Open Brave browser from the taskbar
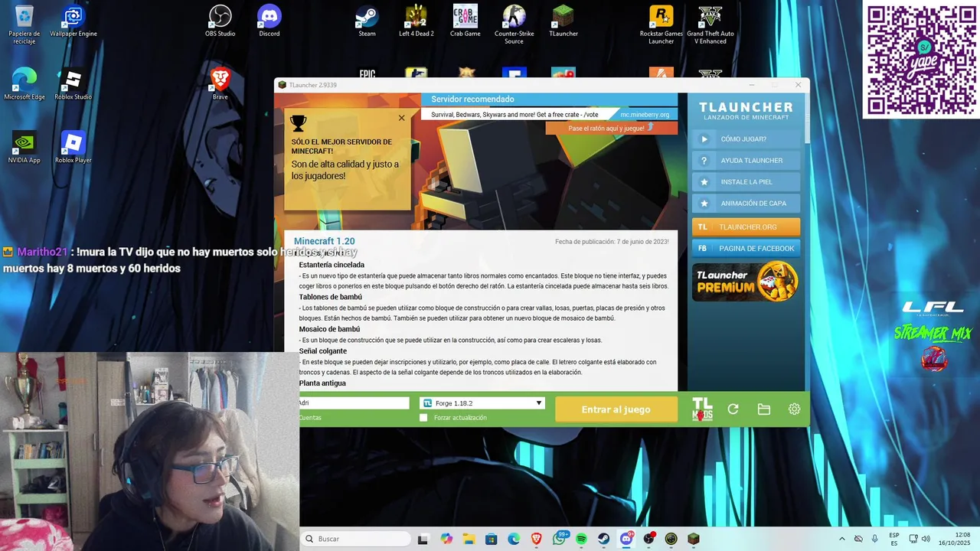The height and width of the screenshot is (551, 980). 537,539
